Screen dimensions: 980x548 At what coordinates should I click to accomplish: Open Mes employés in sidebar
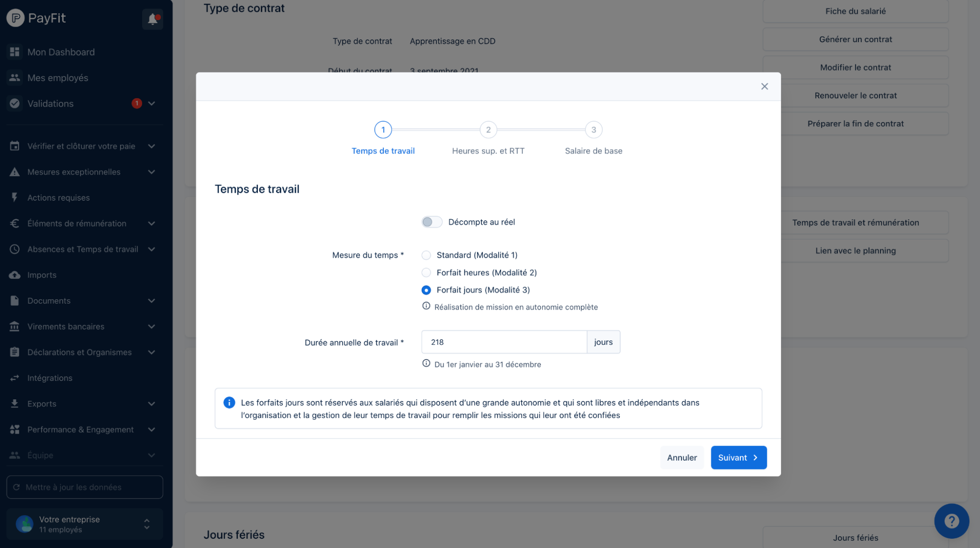pos(58,78)
